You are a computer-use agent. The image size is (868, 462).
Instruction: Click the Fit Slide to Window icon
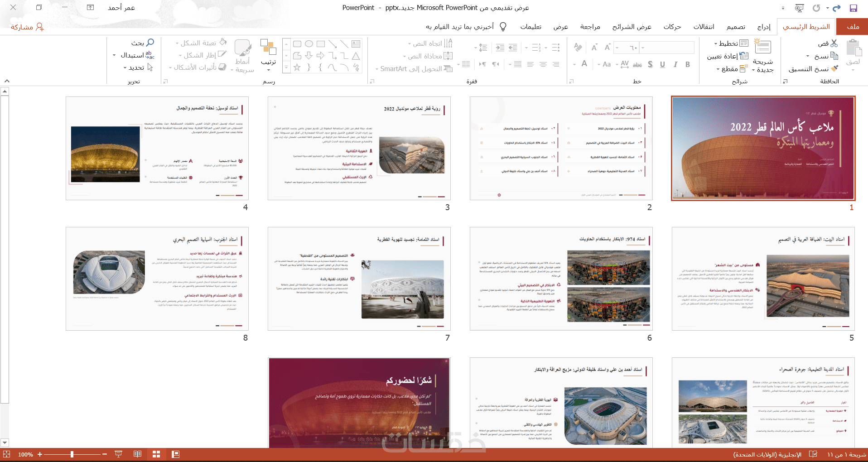pos(6,454)
